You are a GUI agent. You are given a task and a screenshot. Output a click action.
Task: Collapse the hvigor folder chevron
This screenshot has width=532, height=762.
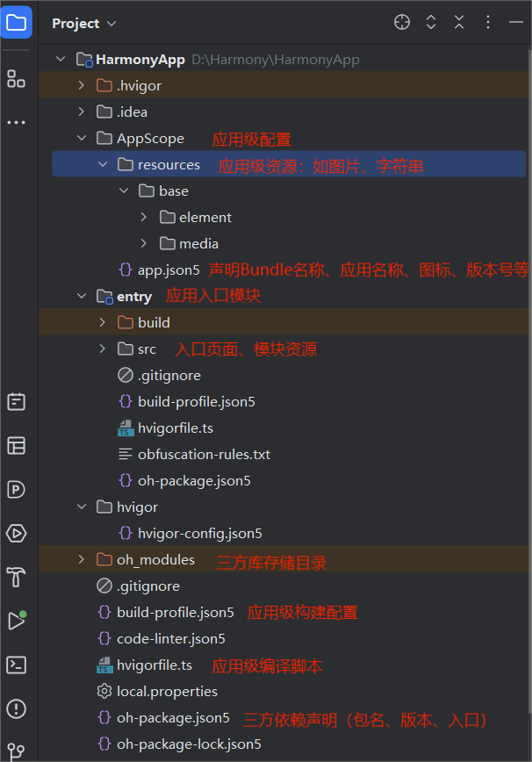coord(82,507)
